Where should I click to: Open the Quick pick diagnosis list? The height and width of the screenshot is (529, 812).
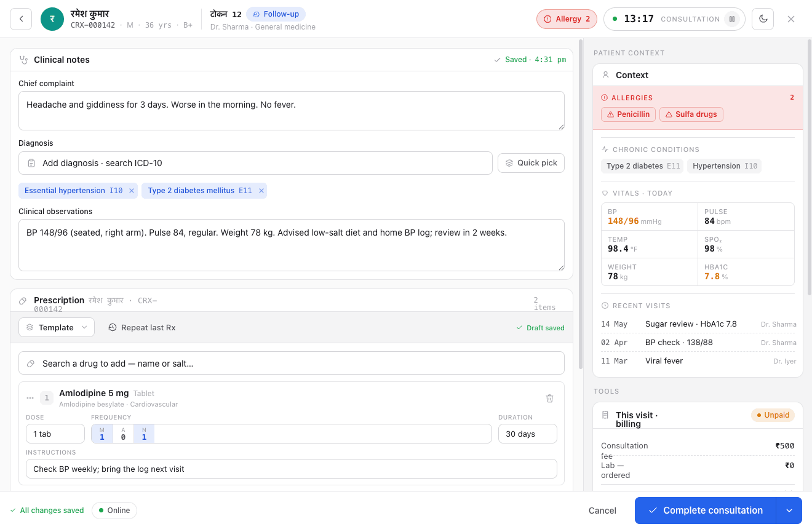531,163
